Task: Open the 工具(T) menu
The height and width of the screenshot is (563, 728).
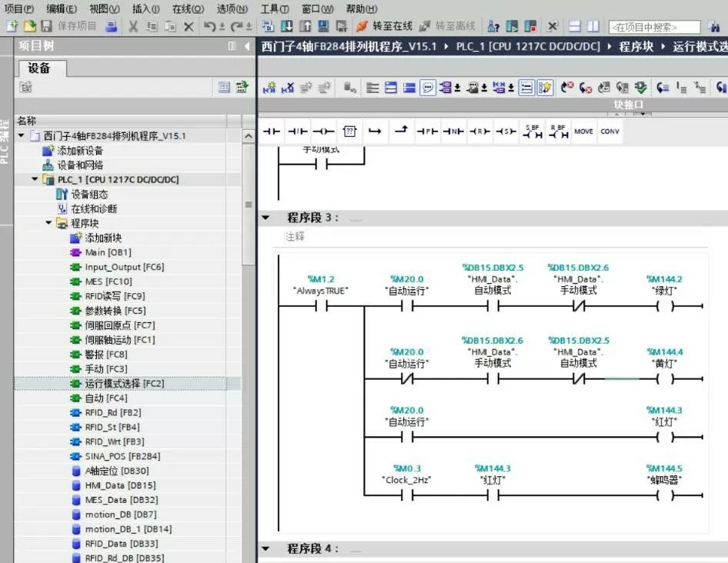Action: [275, 8]
